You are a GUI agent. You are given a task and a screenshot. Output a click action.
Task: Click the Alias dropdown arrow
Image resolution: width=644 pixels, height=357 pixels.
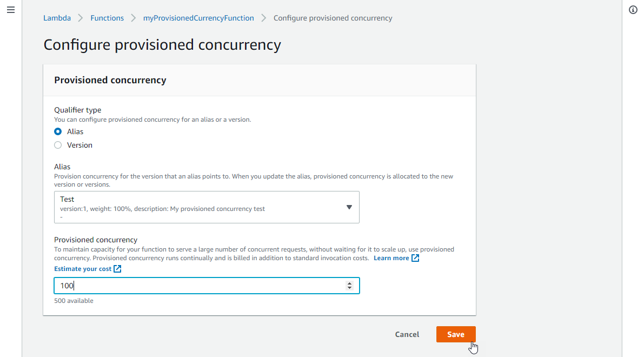point(349,208)
